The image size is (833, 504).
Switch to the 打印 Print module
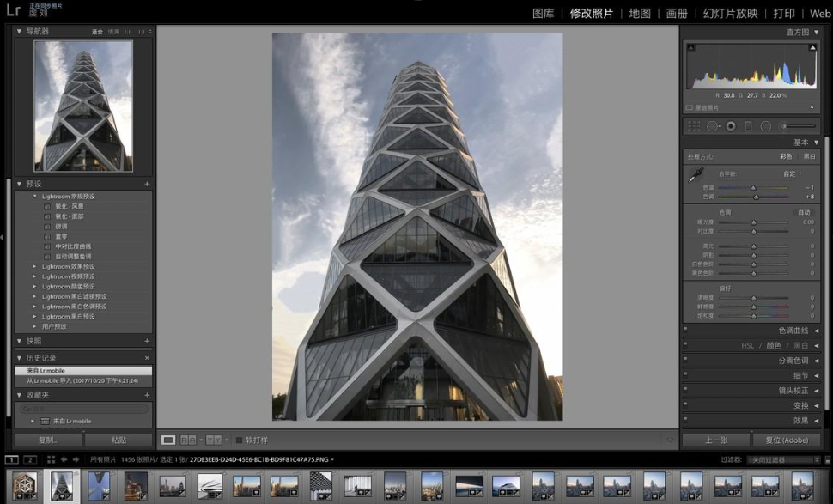coord(784,14)
